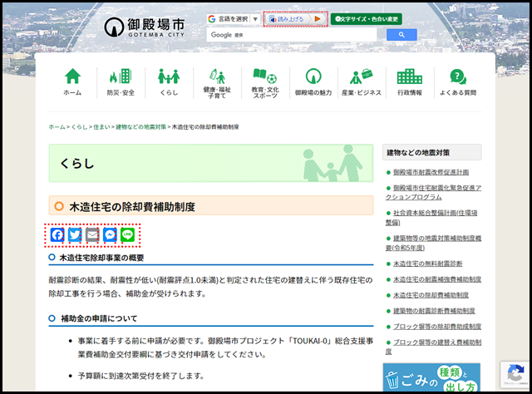Open the 防災・安全 navigation menu
The width and height of the screenshot is (532, 394).
coord(121,82)
